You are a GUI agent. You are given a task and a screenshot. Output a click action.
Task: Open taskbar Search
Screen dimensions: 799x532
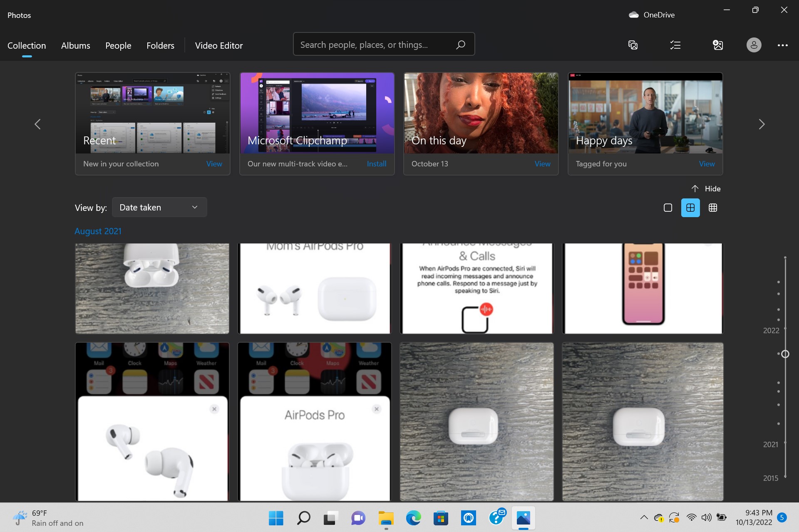[303, 518]
